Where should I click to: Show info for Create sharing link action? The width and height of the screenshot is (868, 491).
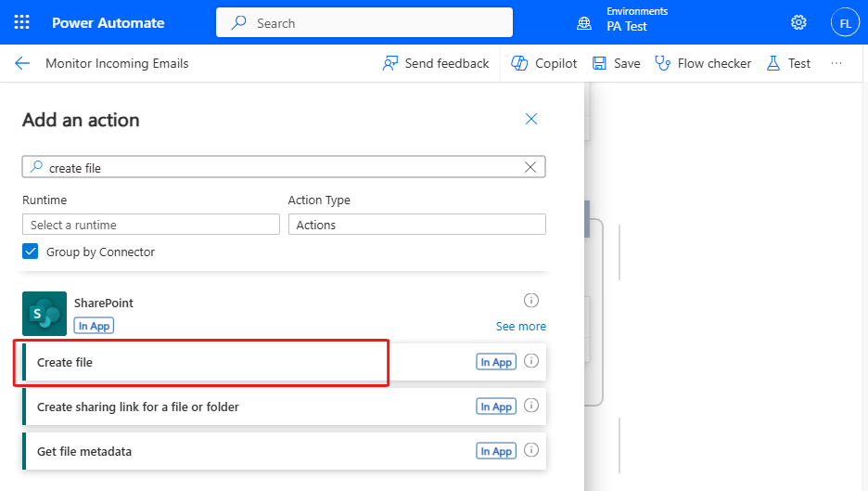531,406
